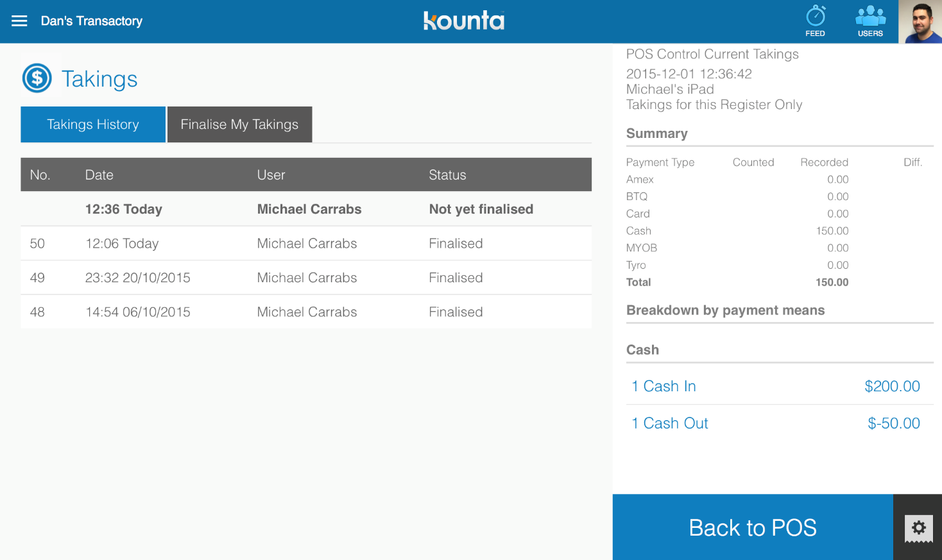Click the Recorded column label
Image resolution: width=942 pixels, height=560 pixels.
tap(825, 162)
